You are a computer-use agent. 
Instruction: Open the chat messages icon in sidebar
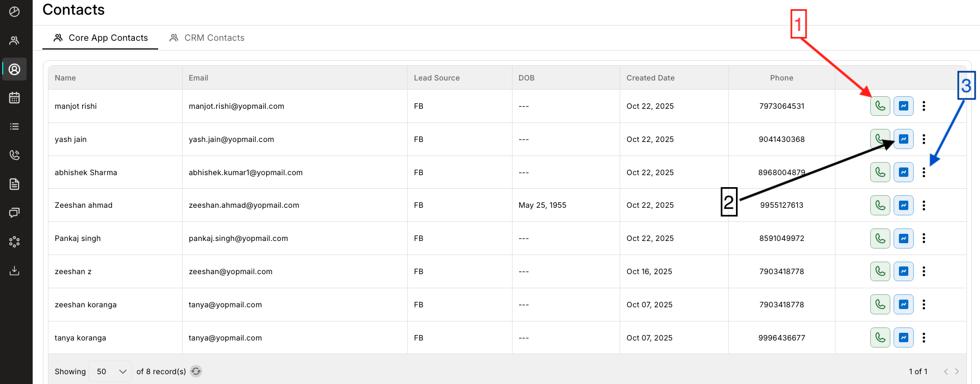point(15,213)
